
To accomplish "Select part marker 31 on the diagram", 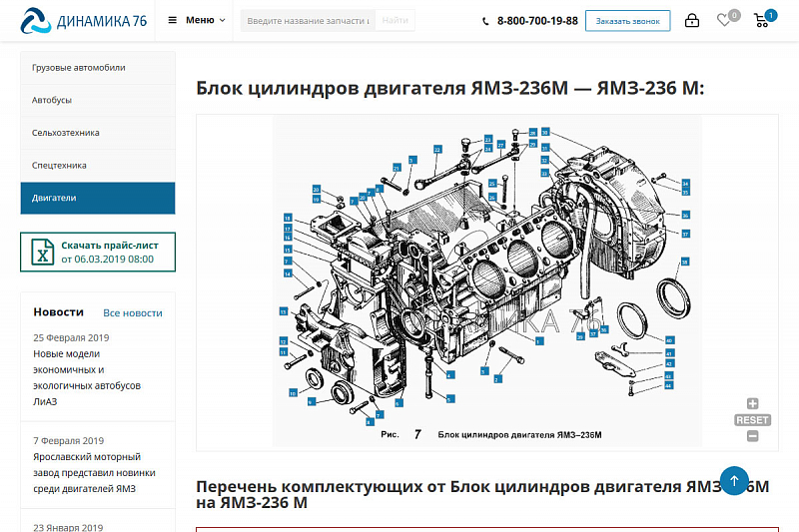I will click(545, 148).
